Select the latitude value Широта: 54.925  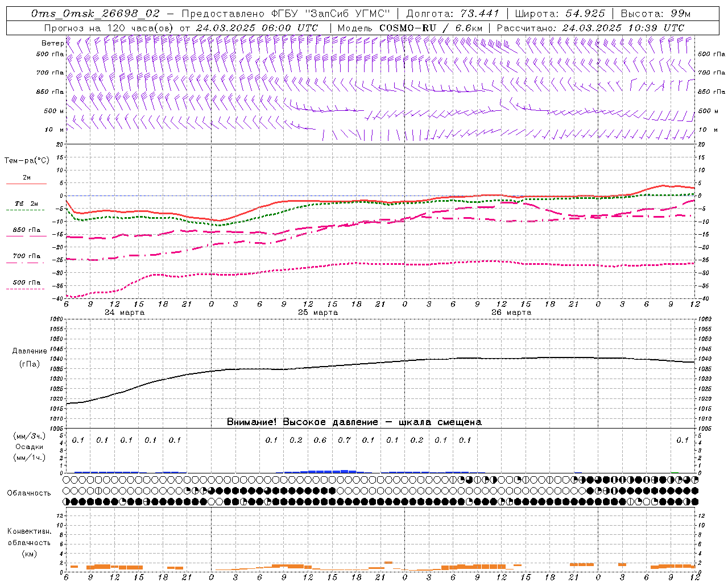pos(560,14)
